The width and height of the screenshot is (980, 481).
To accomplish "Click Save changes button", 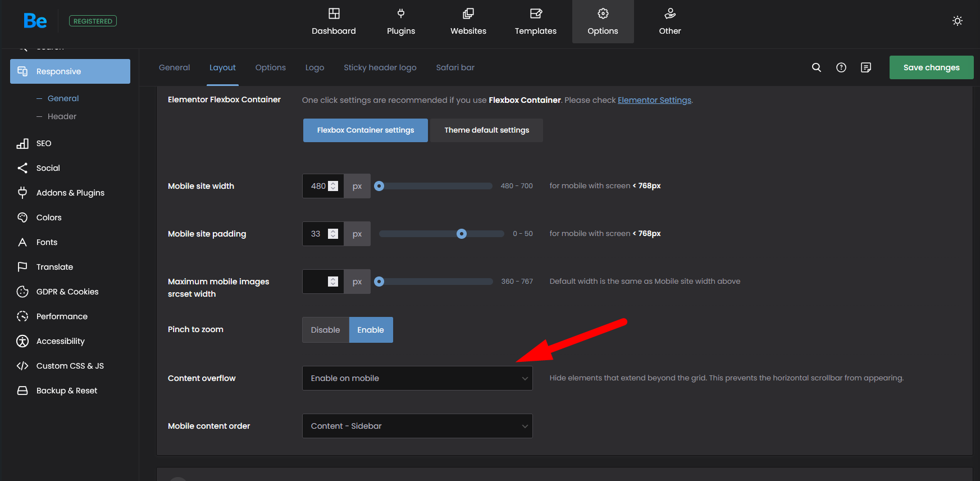I will click(931, 67).
